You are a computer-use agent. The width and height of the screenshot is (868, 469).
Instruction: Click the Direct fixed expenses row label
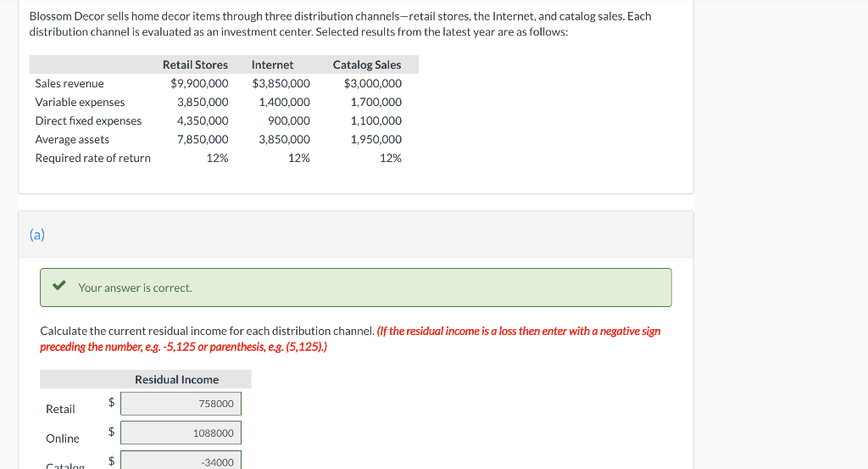88,120
